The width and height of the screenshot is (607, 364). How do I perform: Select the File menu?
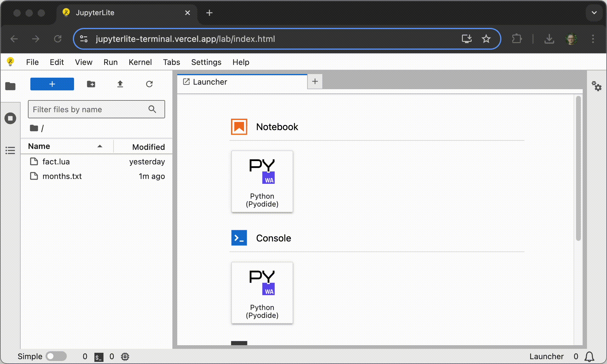pyautogui.click(x=32, y=62)
